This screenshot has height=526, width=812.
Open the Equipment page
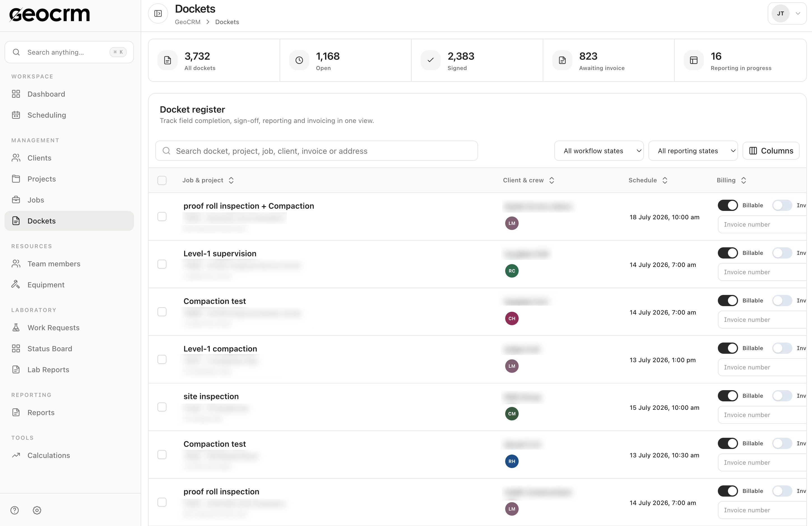coord(69,285)
